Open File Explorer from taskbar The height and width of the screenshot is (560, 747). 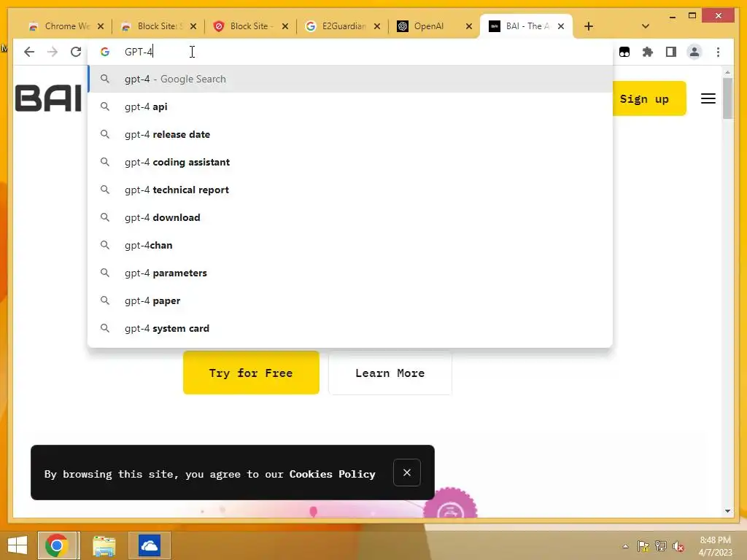coord(104,545)
